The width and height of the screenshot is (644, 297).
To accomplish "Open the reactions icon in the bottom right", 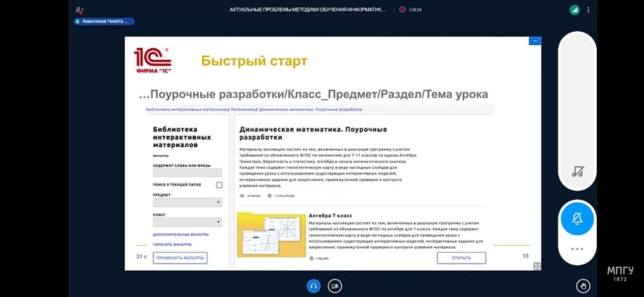I will [582, 285].
